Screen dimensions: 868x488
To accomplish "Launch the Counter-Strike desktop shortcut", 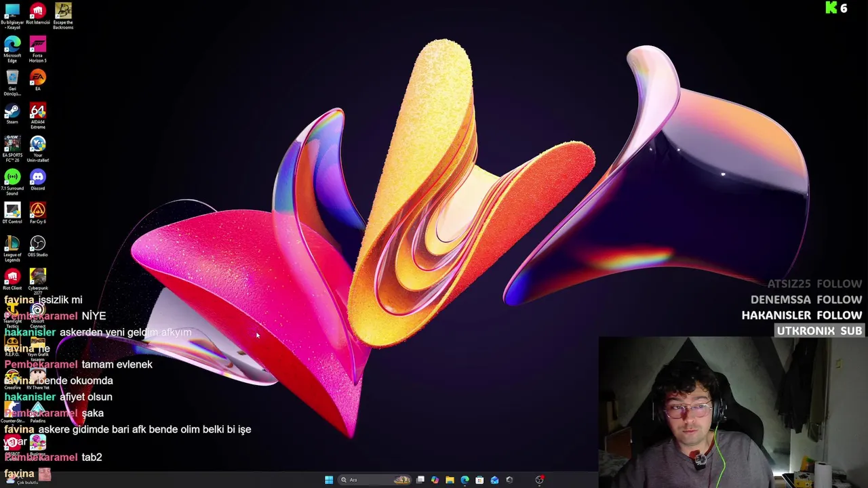I will [x=12, y=412].
